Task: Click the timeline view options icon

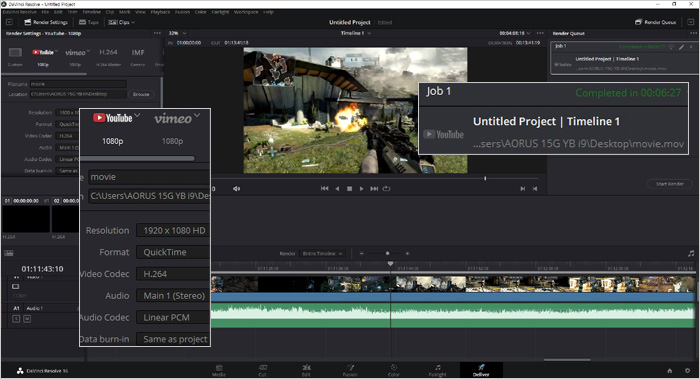Action: coord(9,253)
